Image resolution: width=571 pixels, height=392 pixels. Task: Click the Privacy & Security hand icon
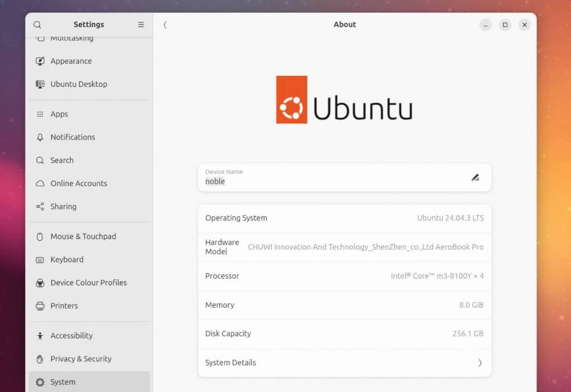pyautogui.click(x=40, y=359)
